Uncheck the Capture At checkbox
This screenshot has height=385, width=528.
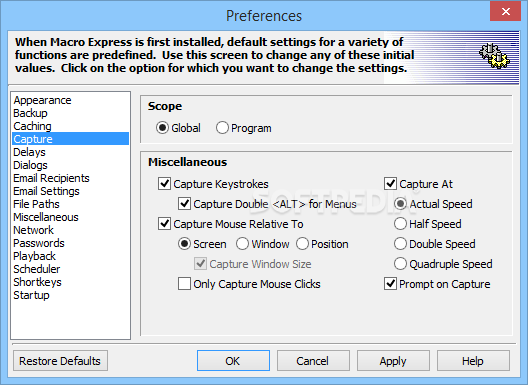click(x=390, y=184)
